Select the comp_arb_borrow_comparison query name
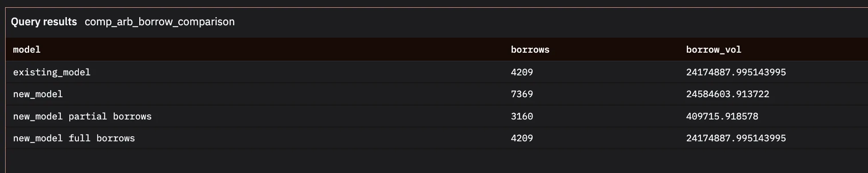This screenshot has width=868, height=173. click(x=160, y=22)
